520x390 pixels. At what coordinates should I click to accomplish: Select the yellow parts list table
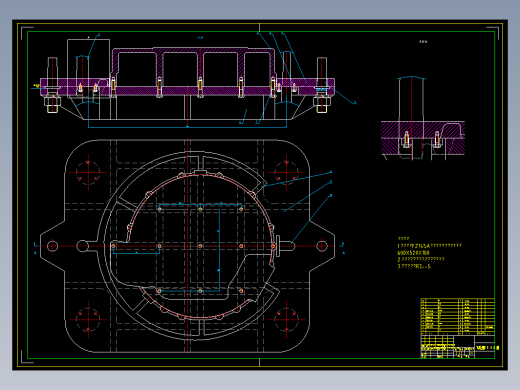(458, 317)
